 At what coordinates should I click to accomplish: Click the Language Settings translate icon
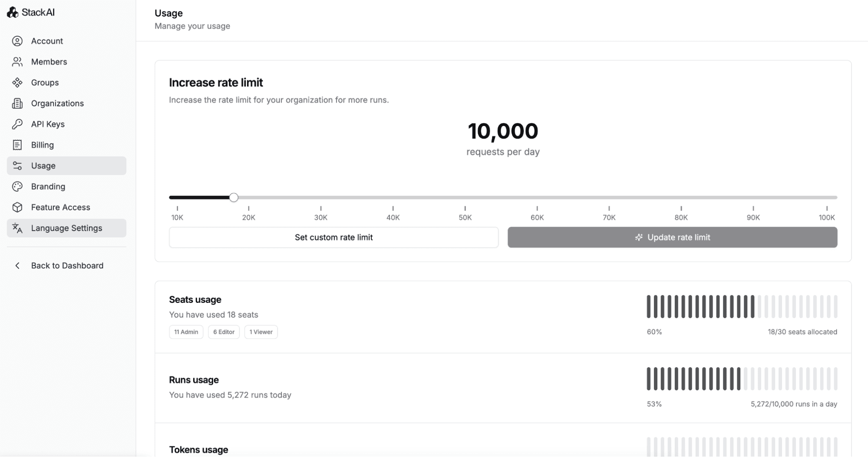(17, 228)
